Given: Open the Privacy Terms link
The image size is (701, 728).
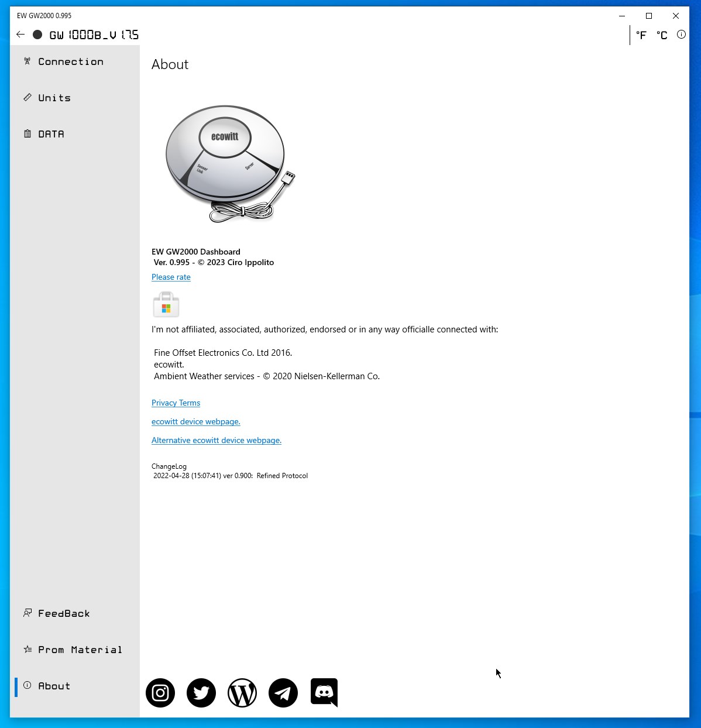Looking at the screenshot, I should tap(176, 403).
